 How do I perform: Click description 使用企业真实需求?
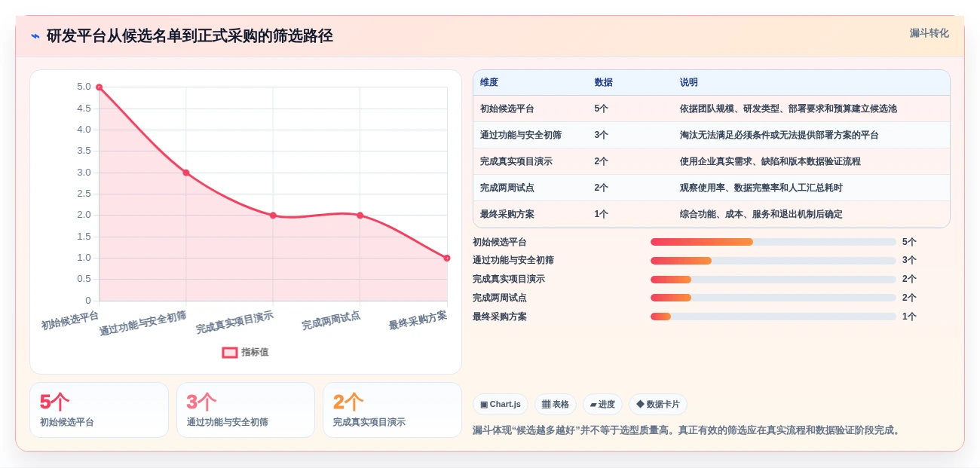(770, 161)
